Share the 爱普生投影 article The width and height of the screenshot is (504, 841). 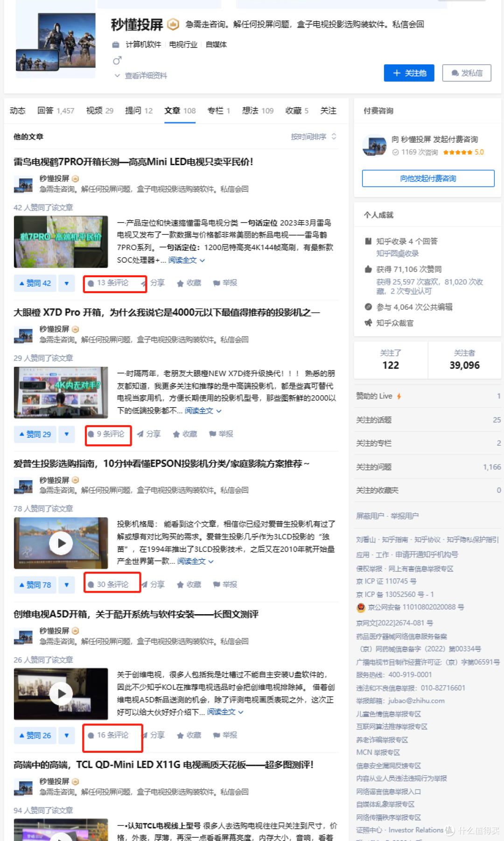(x=153, y=585)
